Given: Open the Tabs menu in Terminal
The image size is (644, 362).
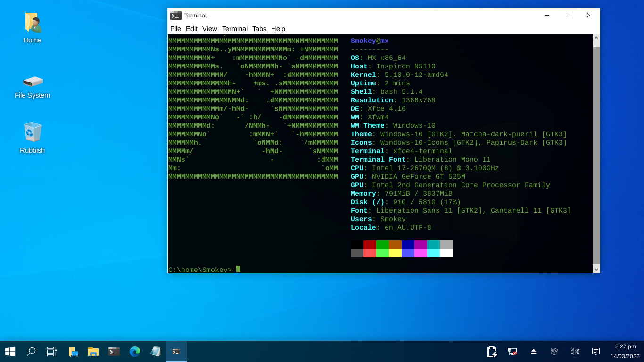Looking at the screenshot, I should [259, 29].
